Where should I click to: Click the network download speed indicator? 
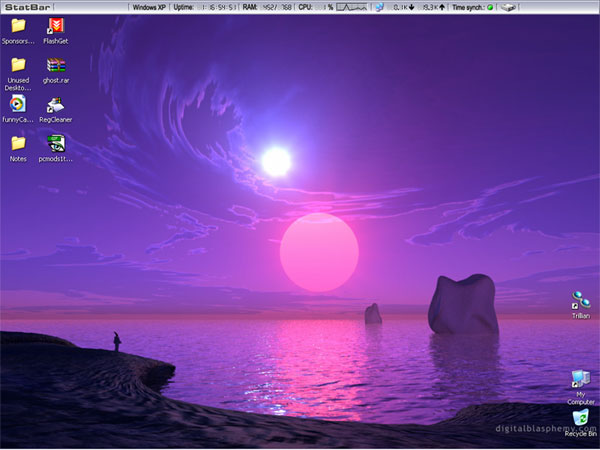(x=403, y=7)
